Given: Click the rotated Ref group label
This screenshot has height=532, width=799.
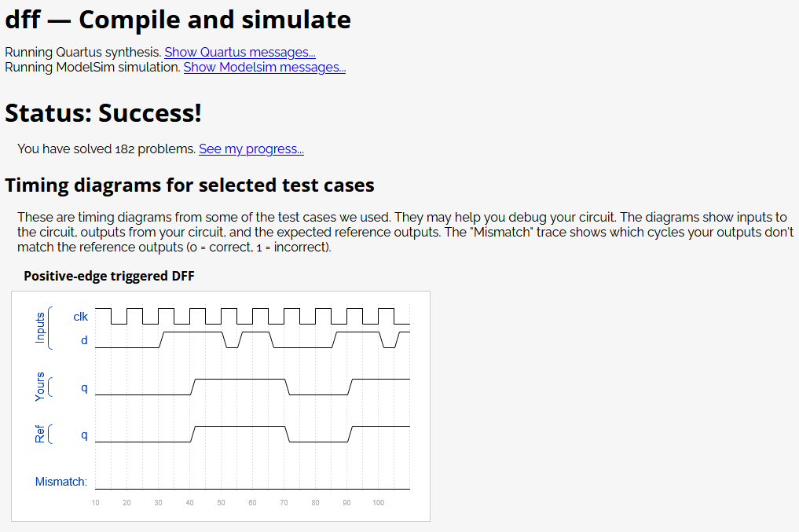Looking at the screenshot, I should (x=40, y=434).
